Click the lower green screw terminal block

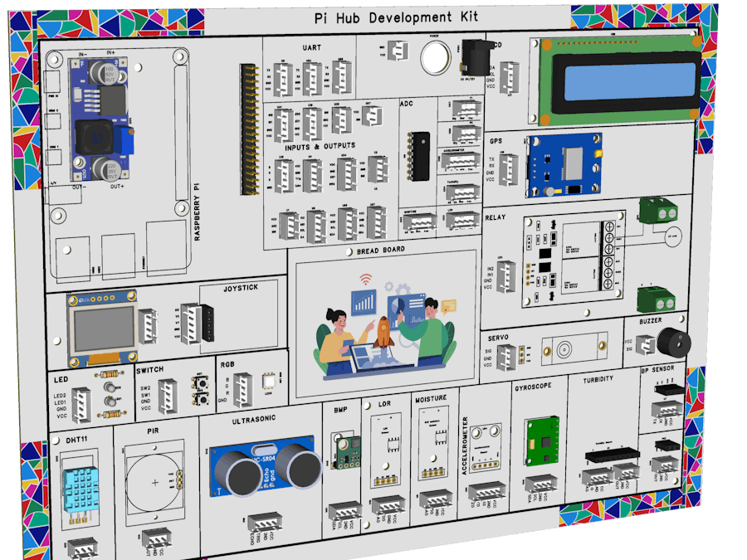point(657,299)
